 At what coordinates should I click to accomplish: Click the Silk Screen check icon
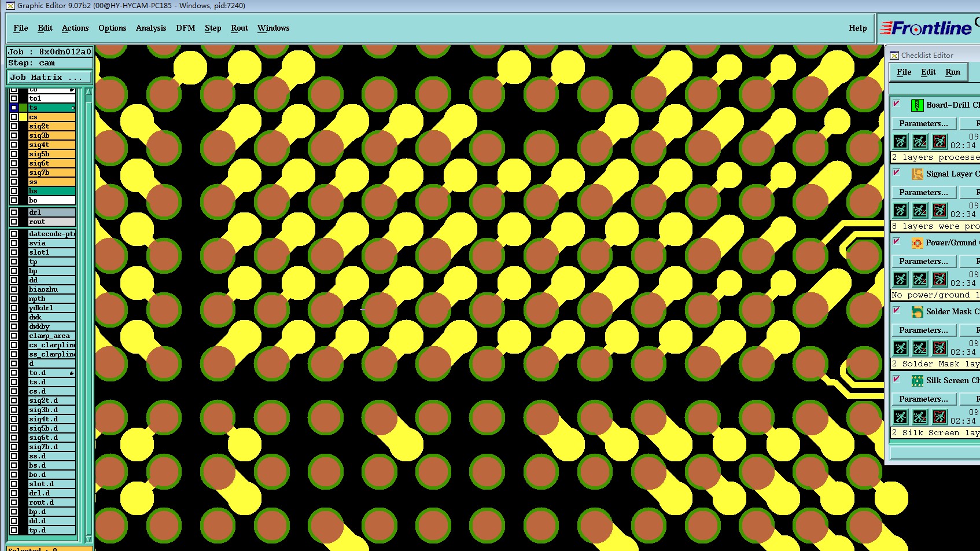pyautogui.click(x=917, y=380)
